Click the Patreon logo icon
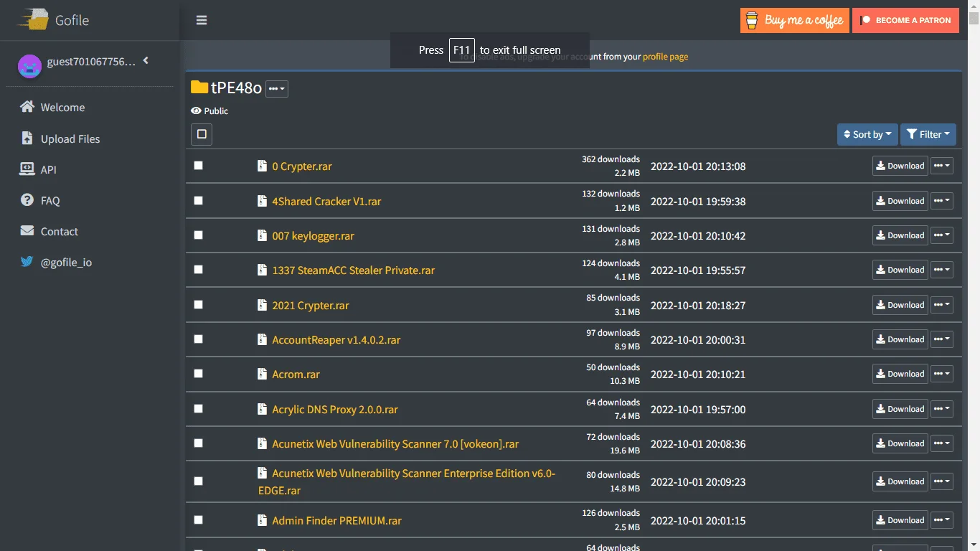 click(866, 20)
